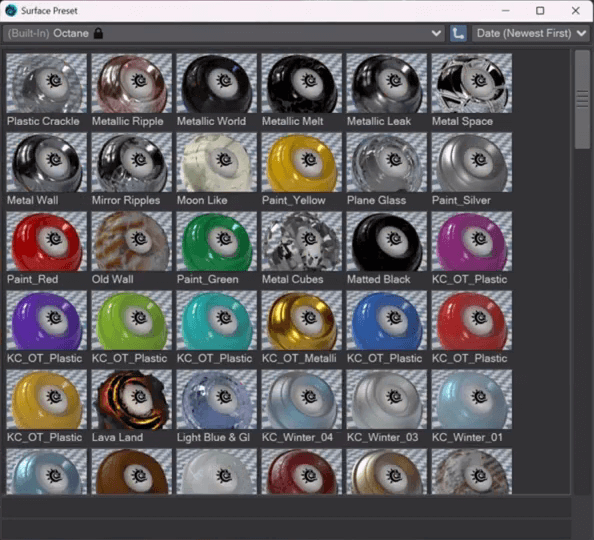Select the Paint_Yellow material preset
Viewport: 594px width, 540px height.
click(x=302, y=162)
